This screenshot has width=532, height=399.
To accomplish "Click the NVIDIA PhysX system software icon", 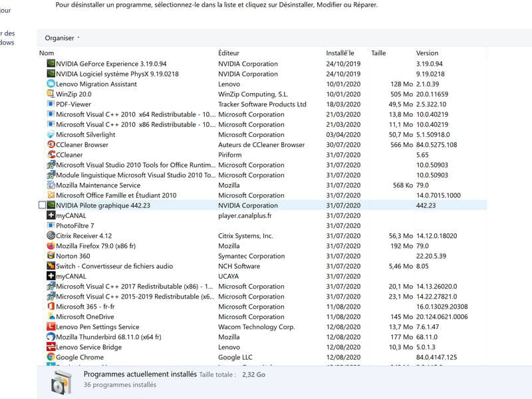I will [x=51, y=74].
